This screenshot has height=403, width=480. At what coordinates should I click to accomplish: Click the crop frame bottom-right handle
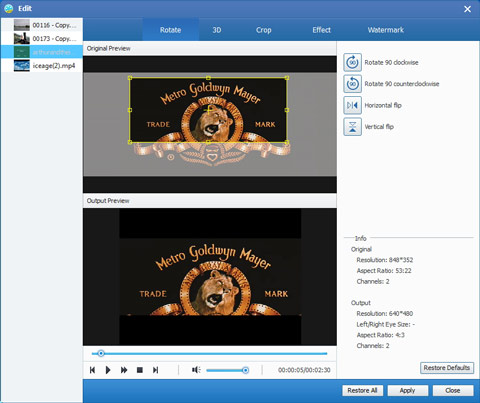(287, 142)
